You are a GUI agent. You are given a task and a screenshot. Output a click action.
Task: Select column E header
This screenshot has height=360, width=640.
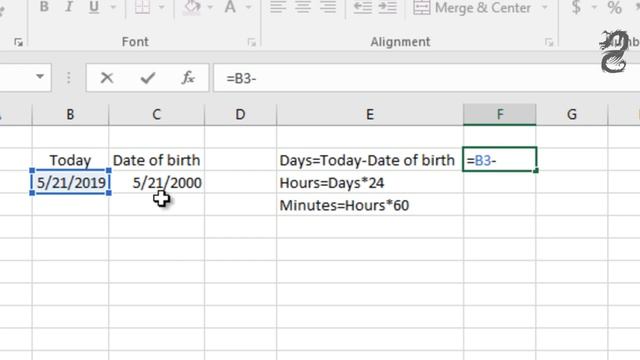tap(370, 114)
